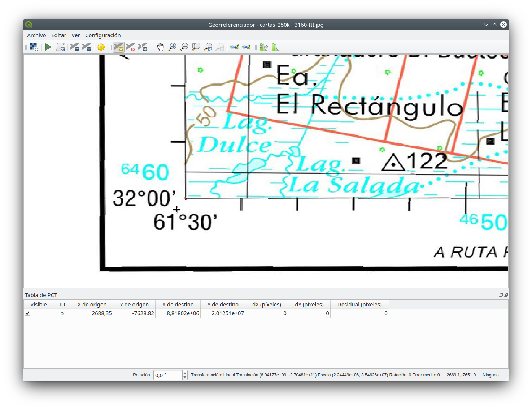Click the Transformación status text
This screenshot has height=409, width=532.
pos(315,375)
